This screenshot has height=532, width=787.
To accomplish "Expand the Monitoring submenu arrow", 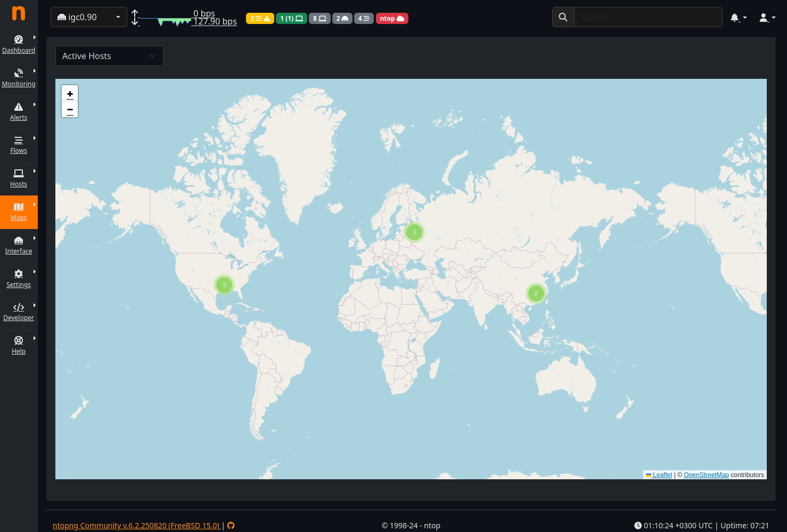I will coord(35,71).
